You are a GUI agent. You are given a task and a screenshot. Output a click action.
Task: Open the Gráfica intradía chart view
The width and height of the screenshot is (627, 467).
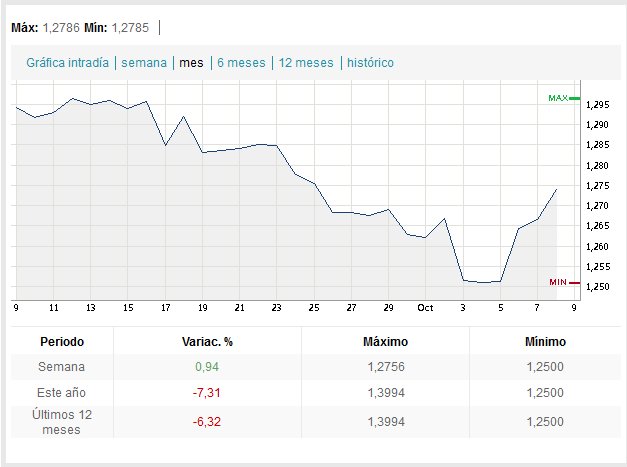(68, 62)
